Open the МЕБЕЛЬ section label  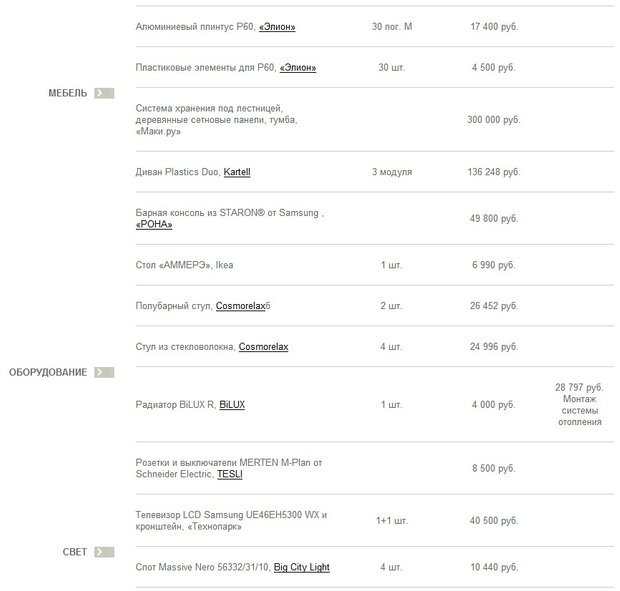[68, 93]
